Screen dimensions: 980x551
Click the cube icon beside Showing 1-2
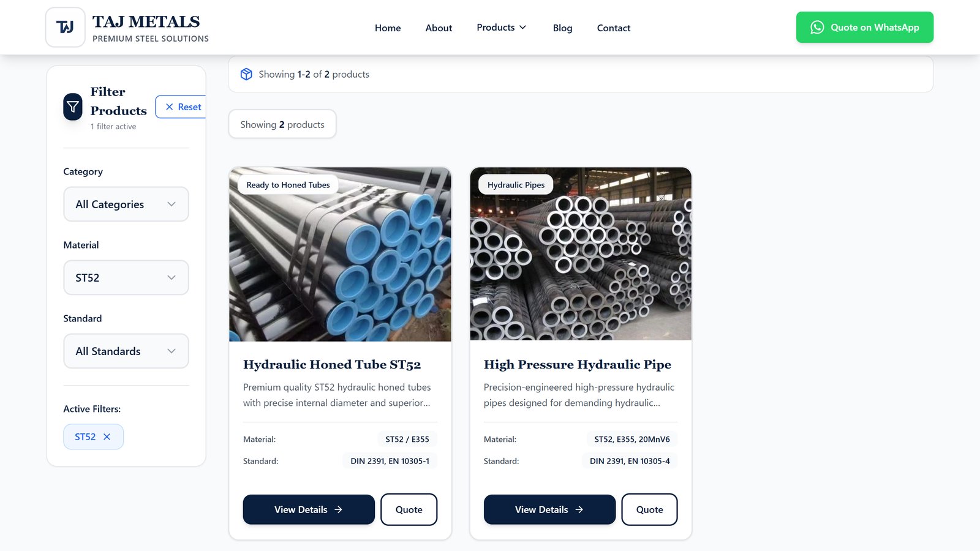[246, 74]
